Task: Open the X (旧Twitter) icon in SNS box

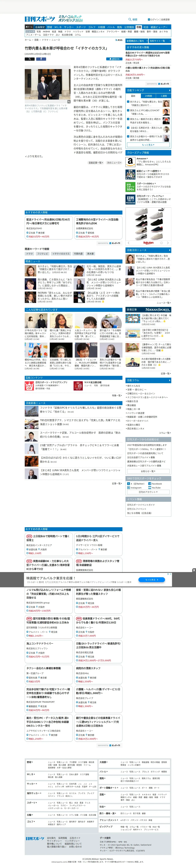Action: 129,483
